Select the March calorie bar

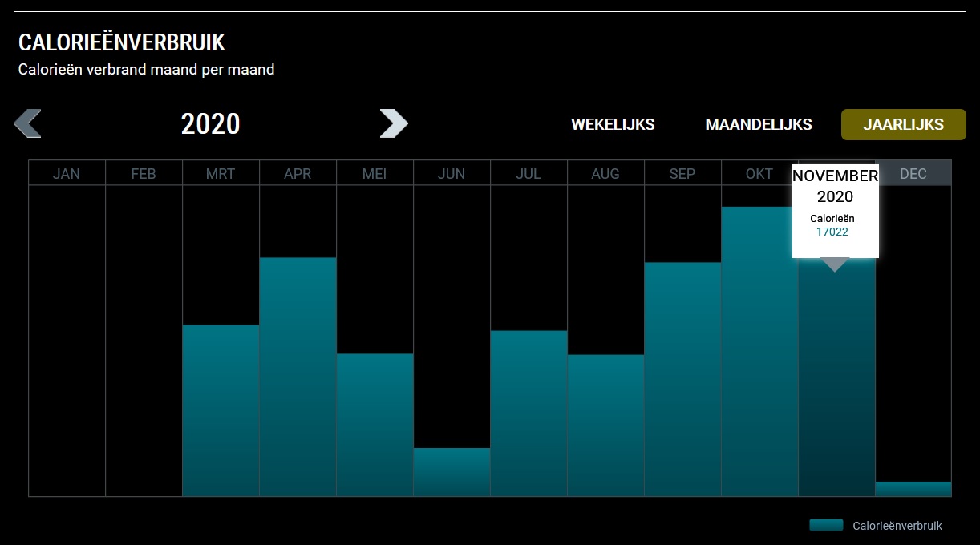221,410
